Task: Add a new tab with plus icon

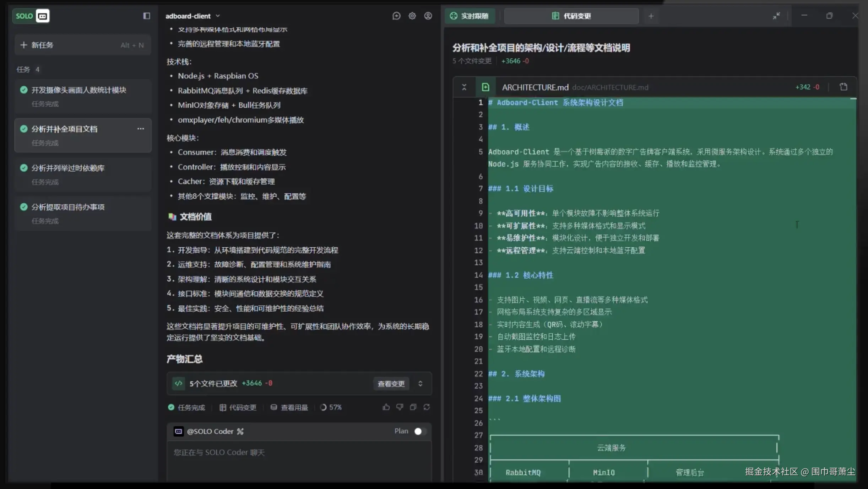Action: pos(651,16)
